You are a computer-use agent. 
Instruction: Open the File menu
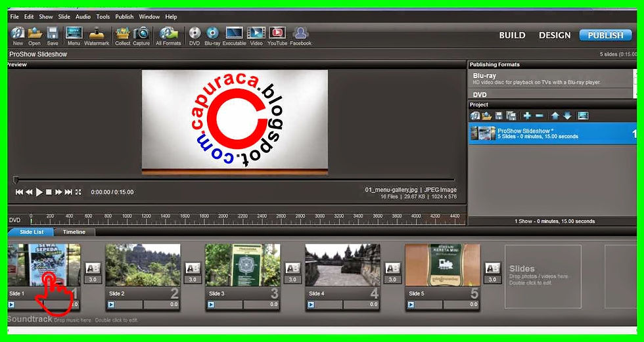tap(14, 17)
